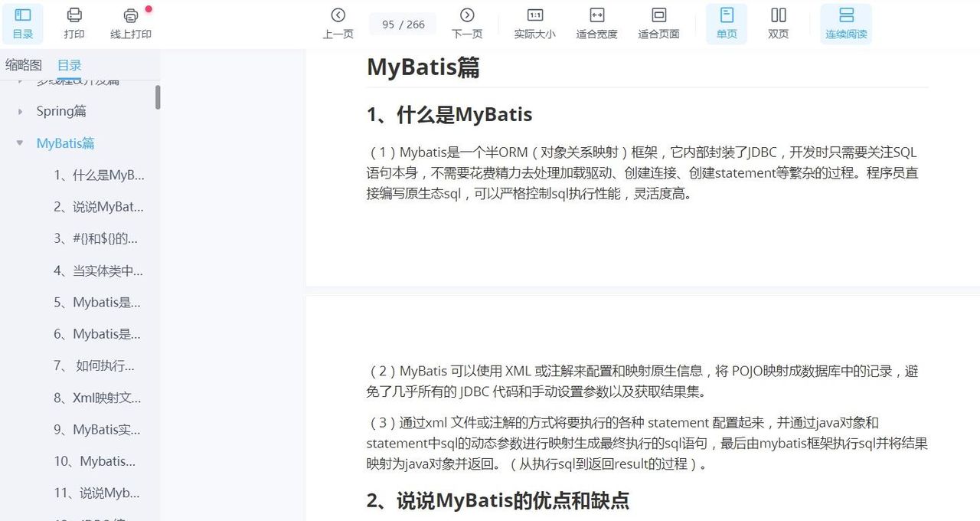The image size is (980, 521).
Task: Switch to the 缩略图 thumbnails tab
Action: point(24,64)
